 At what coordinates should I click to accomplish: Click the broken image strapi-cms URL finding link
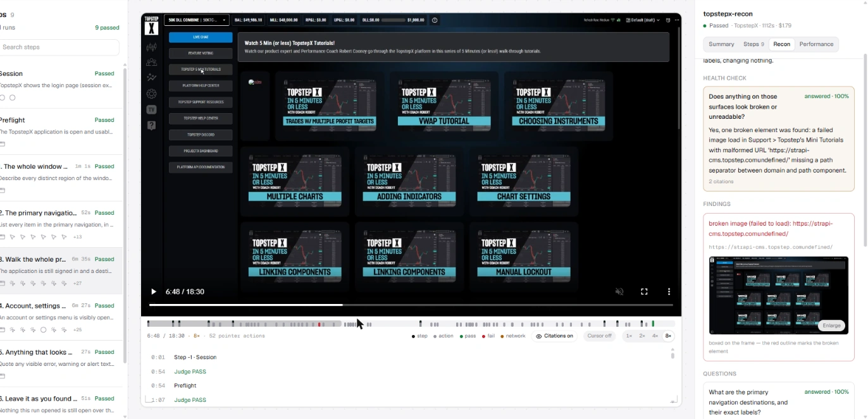(x=771, y=228)
